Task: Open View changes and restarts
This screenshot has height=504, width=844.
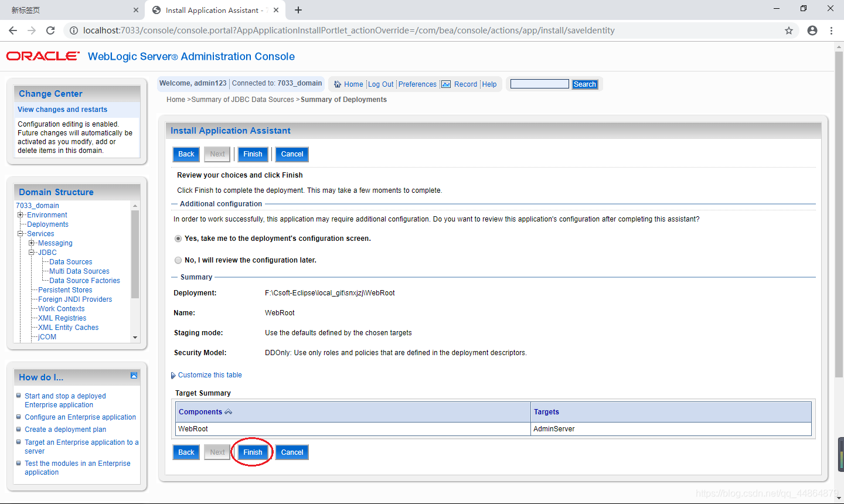Action: pyautogui.click(x=63, y=110)
